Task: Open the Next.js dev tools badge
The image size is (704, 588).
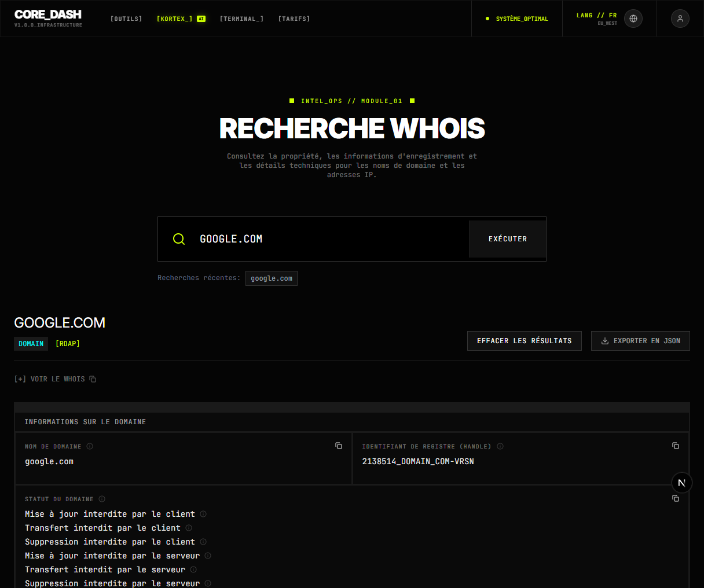Action: coord(682,483)
